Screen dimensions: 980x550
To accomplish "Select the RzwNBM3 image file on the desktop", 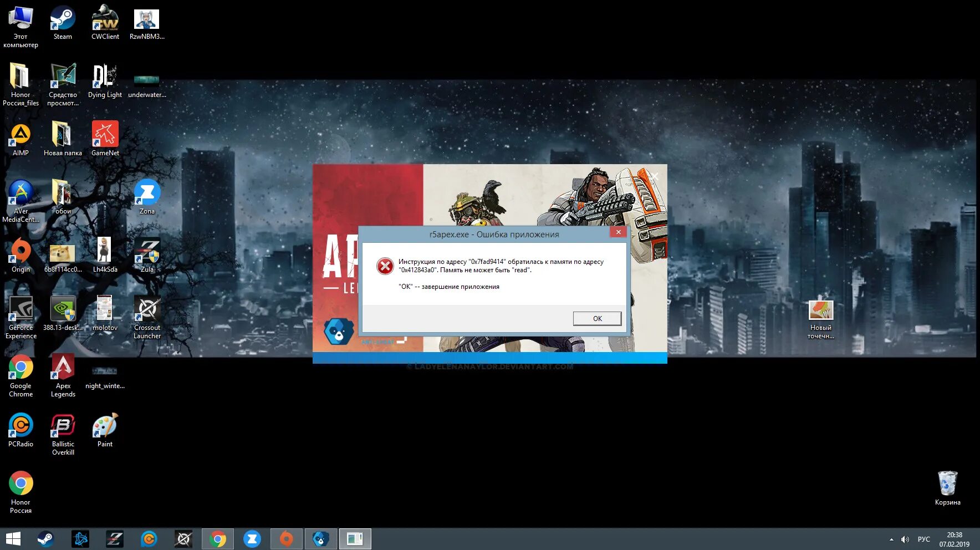I will tap(147, 23).
